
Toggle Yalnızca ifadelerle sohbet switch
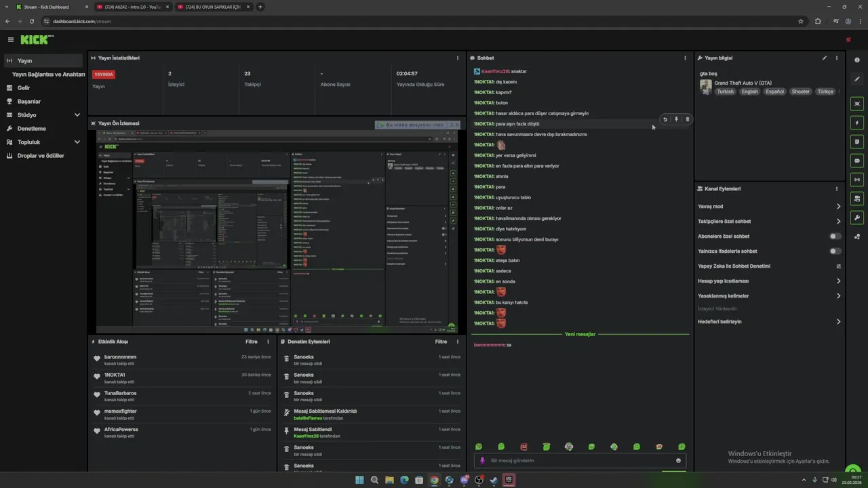[x=835, y=251]
